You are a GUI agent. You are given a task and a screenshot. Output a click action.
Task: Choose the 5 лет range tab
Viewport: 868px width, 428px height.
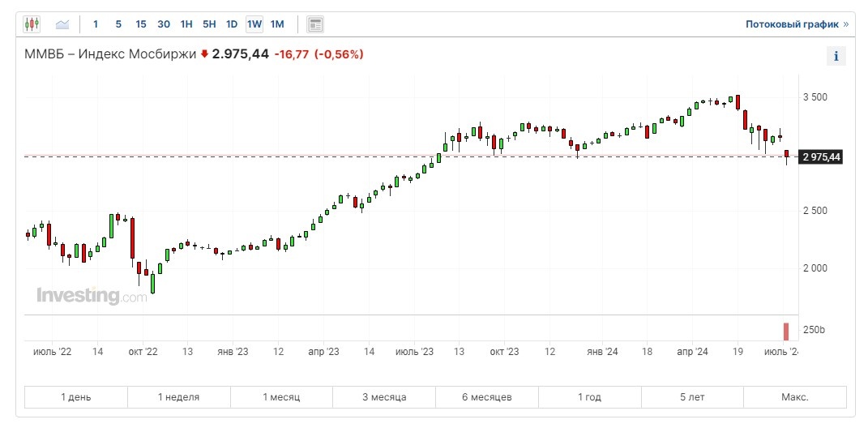point(692,397)
